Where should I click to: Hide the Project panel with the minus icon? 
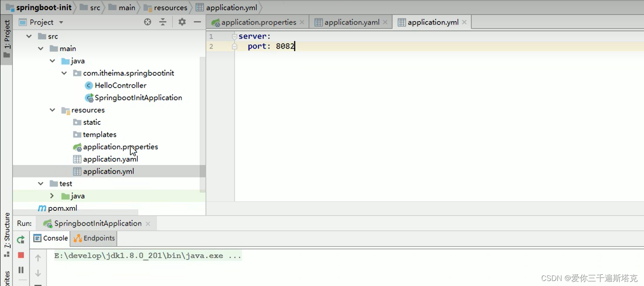197,22
